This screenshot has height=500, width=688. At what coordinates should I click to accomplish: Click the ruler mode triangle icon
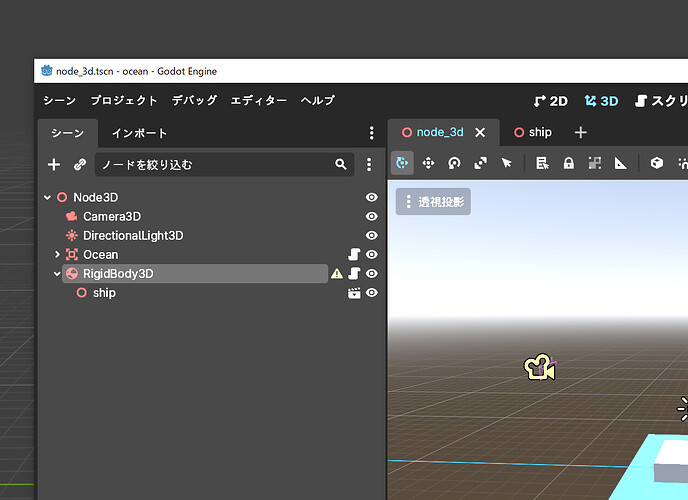tap(620, 163)
